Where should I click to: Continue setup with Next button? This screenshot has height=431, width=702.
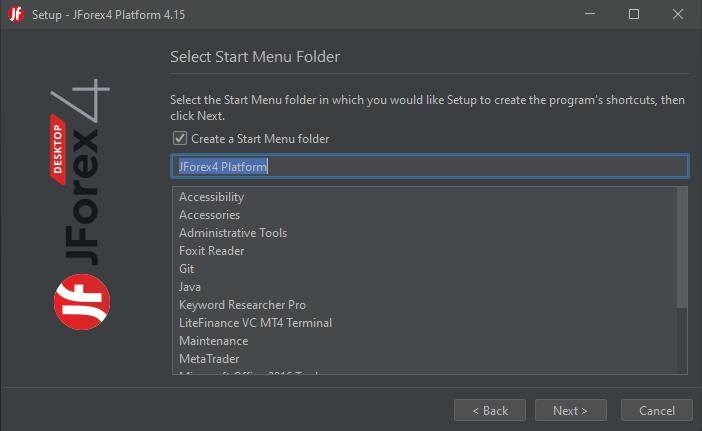pos(571,410)
